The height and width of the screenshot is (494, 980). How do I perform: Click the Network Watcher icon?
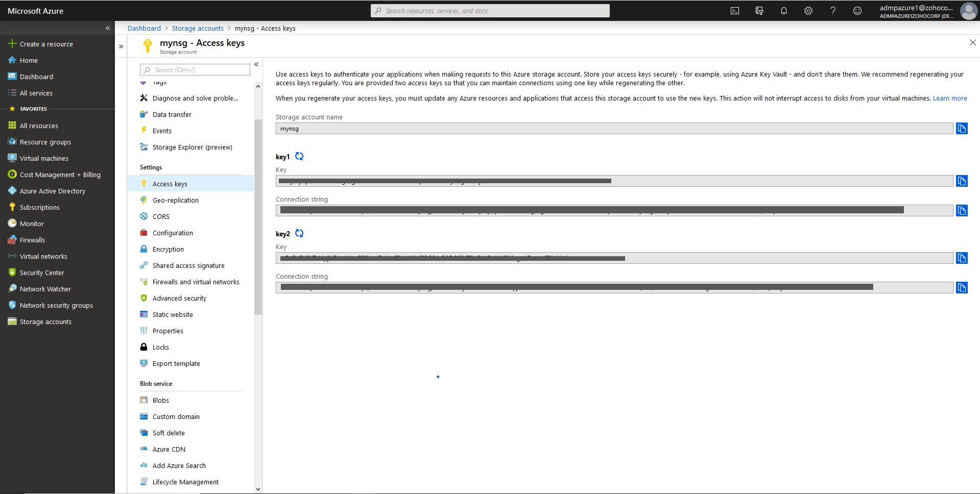coord(12,289)
